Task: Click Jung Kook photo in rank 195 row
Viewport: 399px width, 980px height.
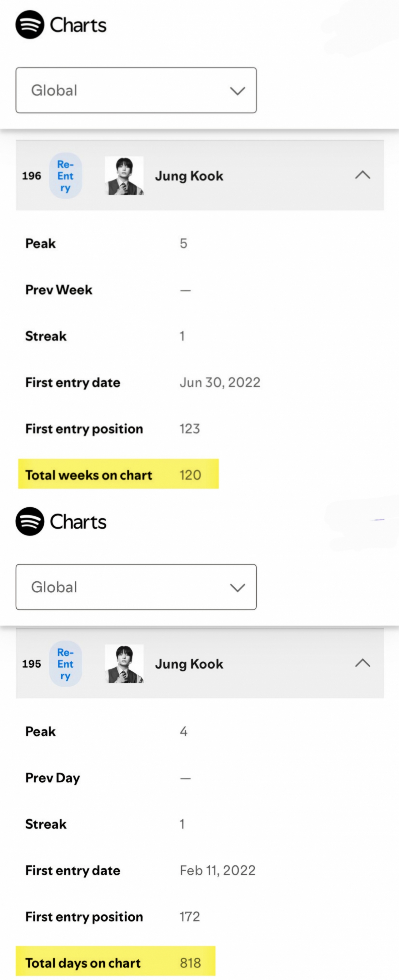Action: point(124,663)
